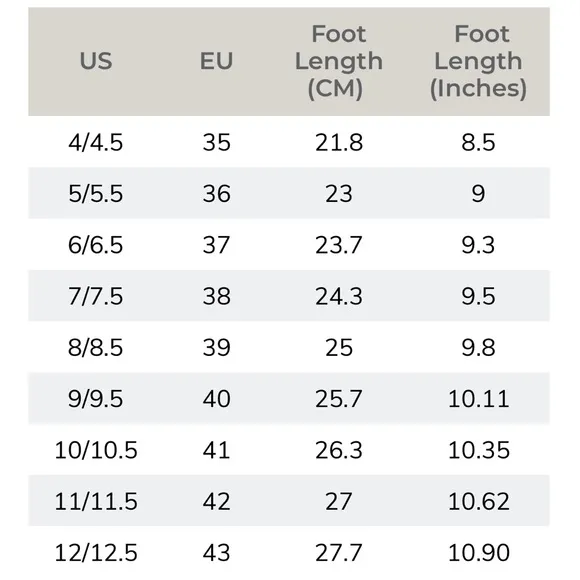Select the Foot Length (Inches) header

tap(478, 61)
